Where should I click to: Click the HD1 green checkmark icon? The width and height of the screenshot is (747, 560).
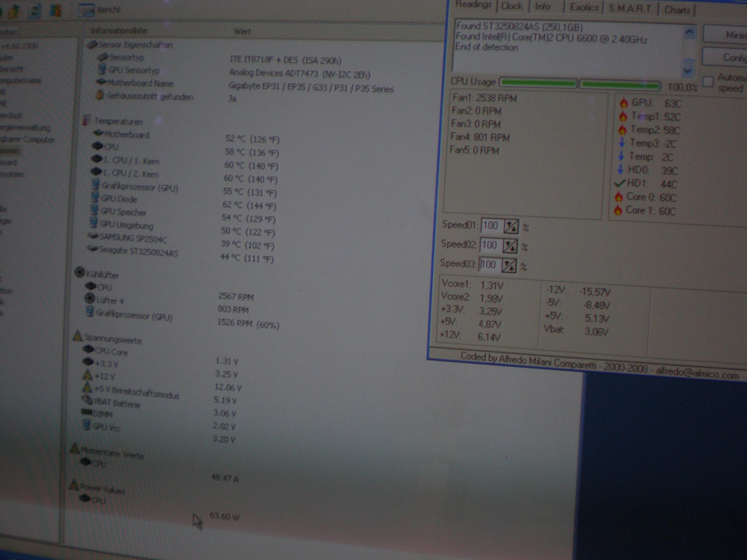(x=620, y=184)
